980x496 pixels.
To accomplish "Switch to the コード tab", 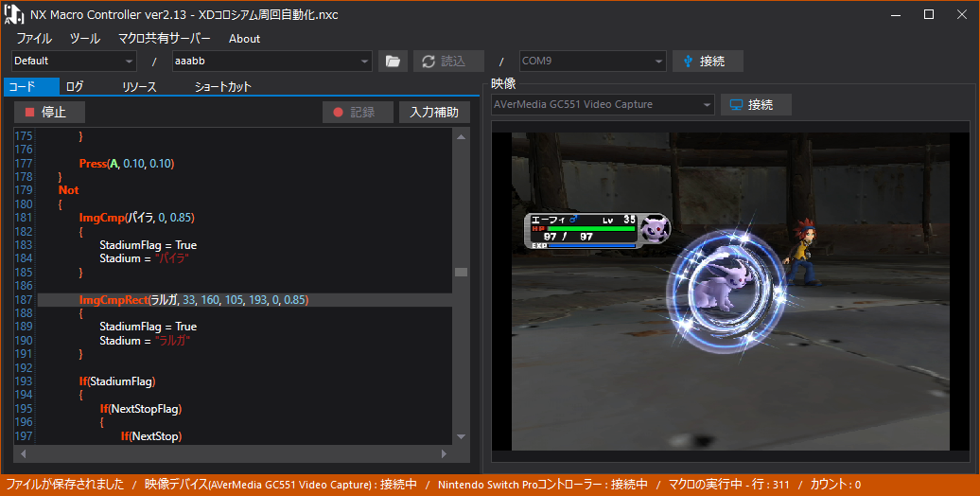I will coord(31,86).
